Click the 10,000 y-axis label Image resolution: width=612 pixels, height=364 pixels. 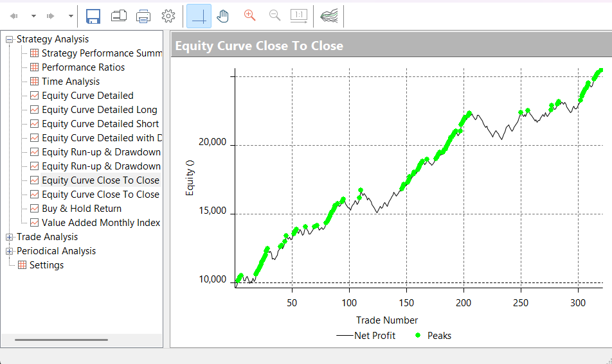pyautogui.click(x=212, y=279)
